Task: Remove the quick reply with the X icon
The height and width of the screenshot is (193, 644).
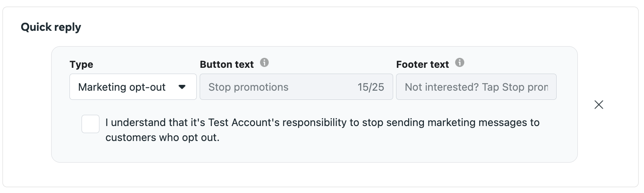Action: (x=599, y=105)
